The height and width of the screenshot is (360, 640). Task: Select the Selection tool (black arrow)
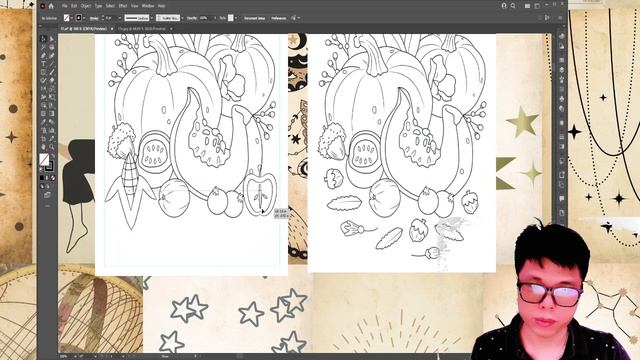44,38
